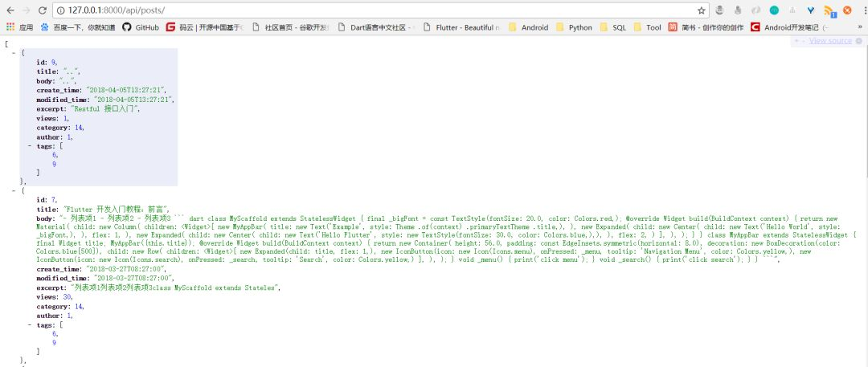Click the modified_time value "2018-03-27T08:27:00"

point(133,278)
